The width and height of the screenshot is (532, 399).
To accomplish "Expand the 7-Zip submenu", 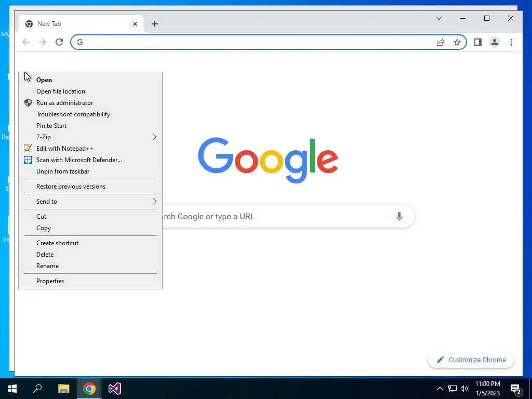I will (x=90, y=137).
